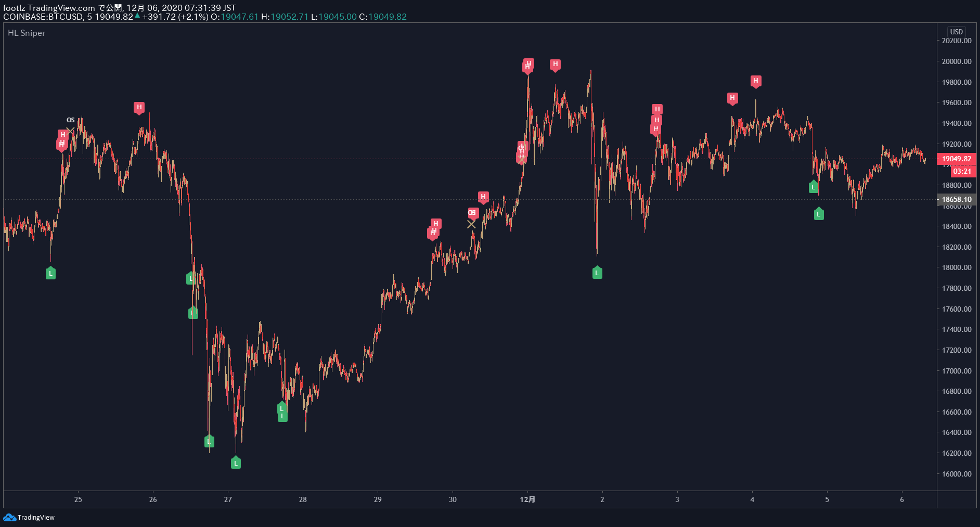Click the topmost H marker before date 30
The width and height of the screenshot is (980, 527).
pos(436,224)
